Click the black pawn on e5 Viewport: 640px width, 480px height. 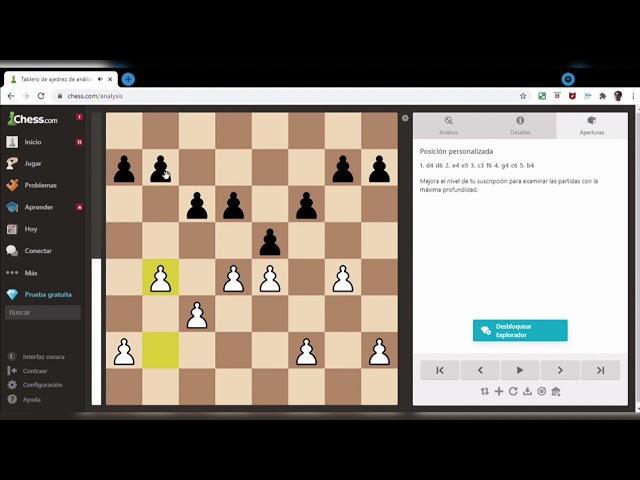270,241
